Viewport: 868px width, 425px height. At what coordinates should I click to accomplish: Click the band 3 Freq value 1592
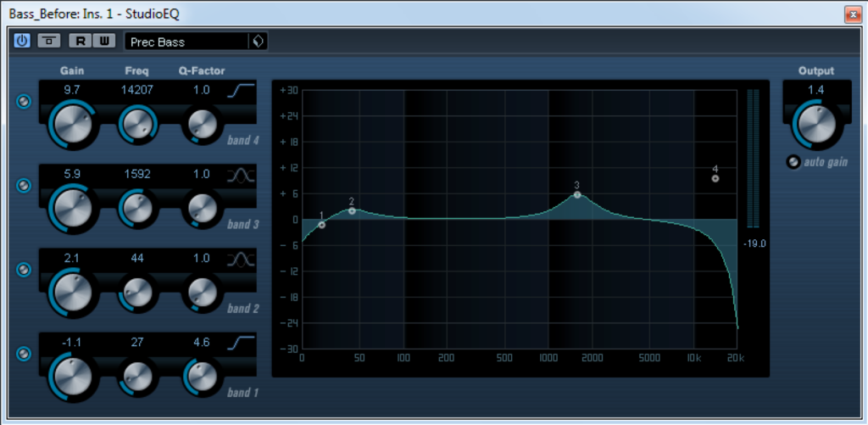[136, 173]
